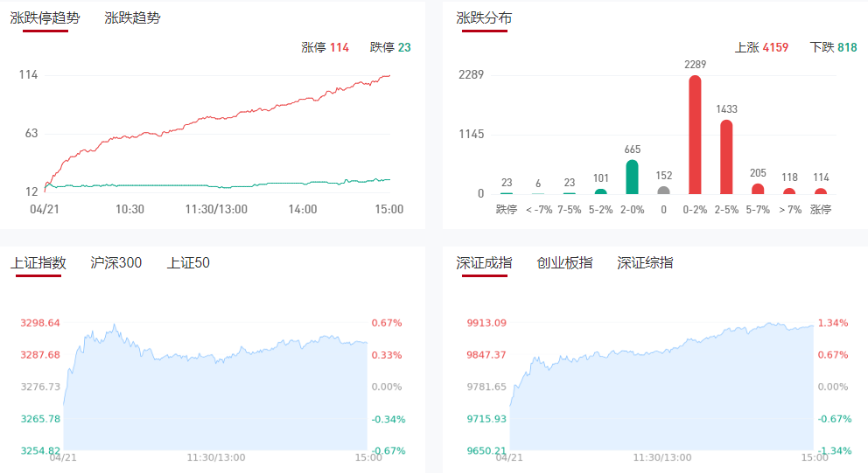Click the gray 0 bar showing 152

663,190
